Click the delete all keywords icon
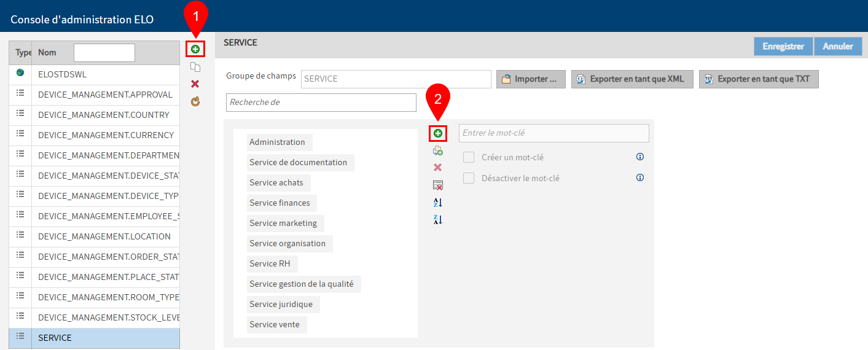The image size is (868, 350). 438,185
